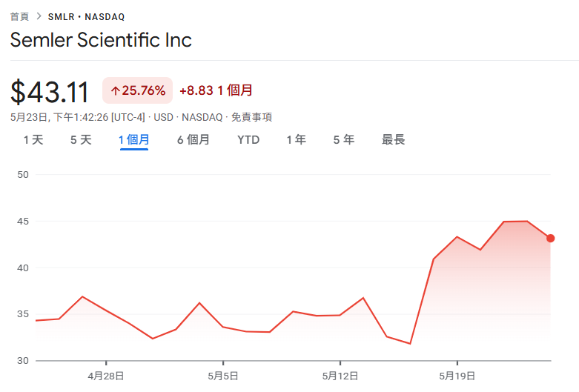The height and width of the screenshot is (392, 579).
Task: Click the Semler Scientific Inc heading
Action: 101,40
